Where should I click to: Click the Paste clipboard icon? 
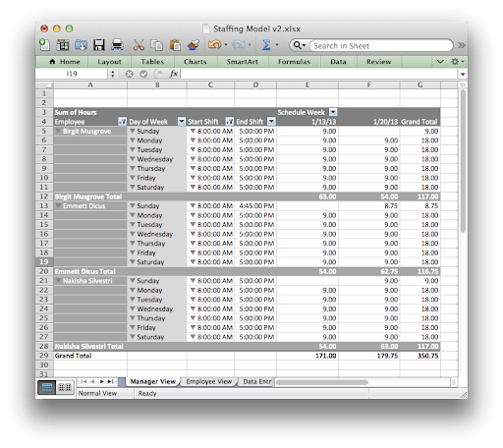[x=175, y=45]
